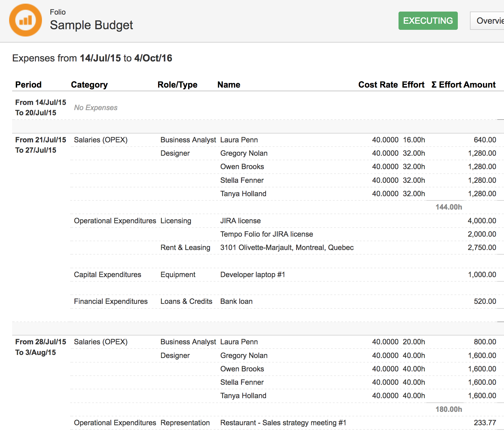Sort expenses by Cost Rate

pos(378,85)
